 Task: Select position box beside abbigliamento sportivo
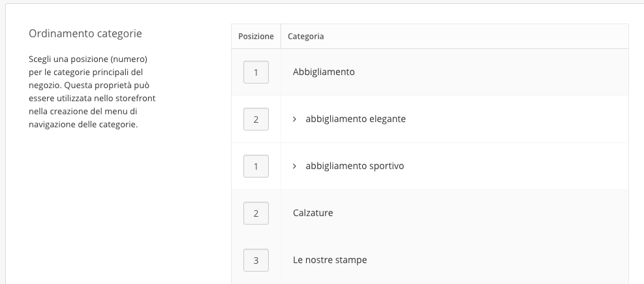[256, 166]
